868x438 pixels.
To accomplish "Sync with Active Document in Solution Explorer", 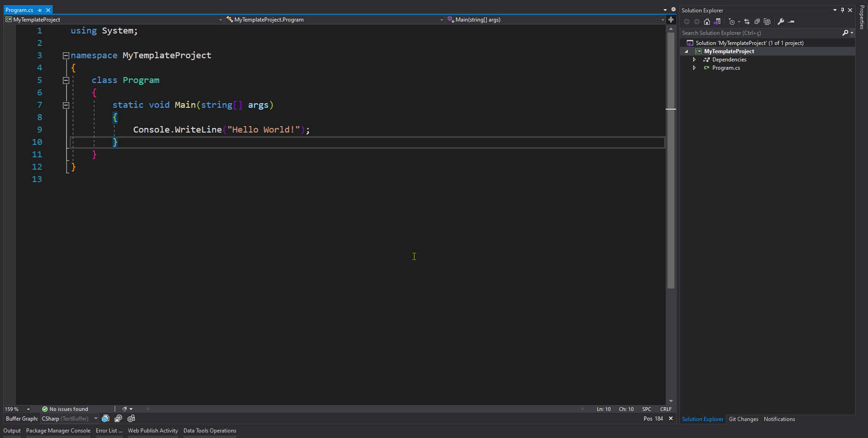I will (x=747, y=22).
